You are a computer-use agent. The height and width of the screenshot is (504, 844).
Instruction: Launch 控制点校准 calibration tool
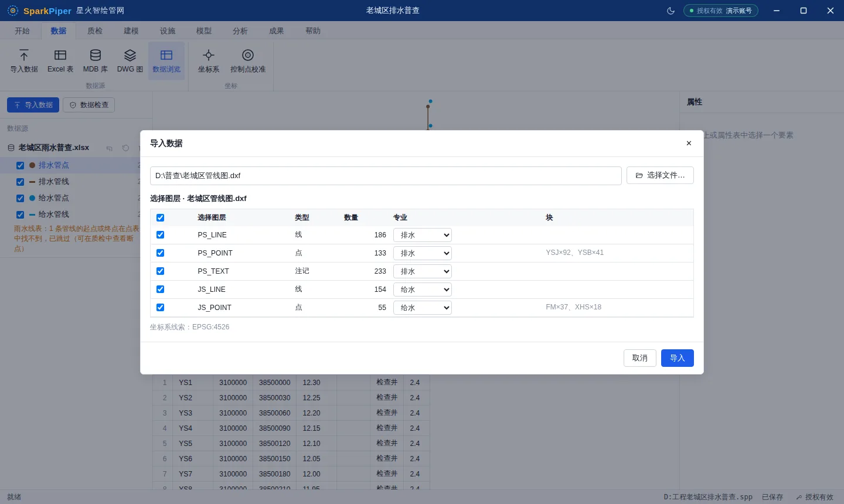pos(248,61)
